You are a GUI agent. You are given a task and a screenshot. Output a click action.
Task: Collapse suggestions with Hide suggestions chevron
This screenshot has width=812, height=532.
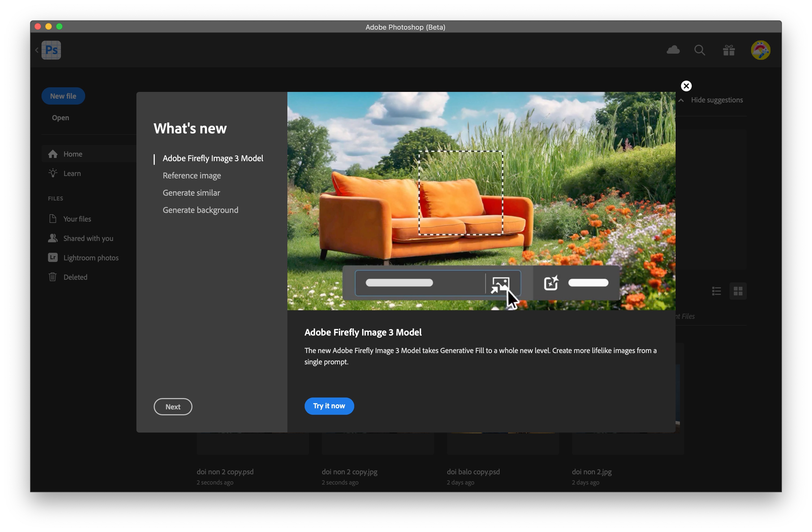point(681,100)
